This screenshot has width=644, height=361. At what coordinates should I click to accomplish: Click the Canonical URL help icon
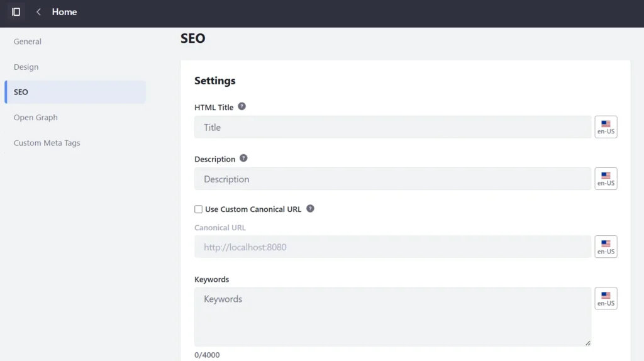point(310,209)
